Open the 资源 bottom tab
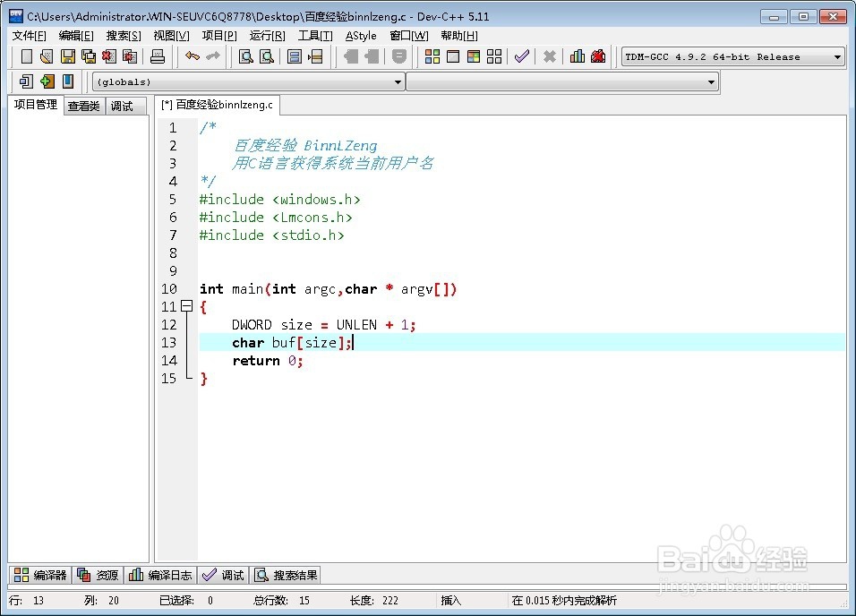The width and height of the screenshot is (856, 616). (x=98, y=575)
